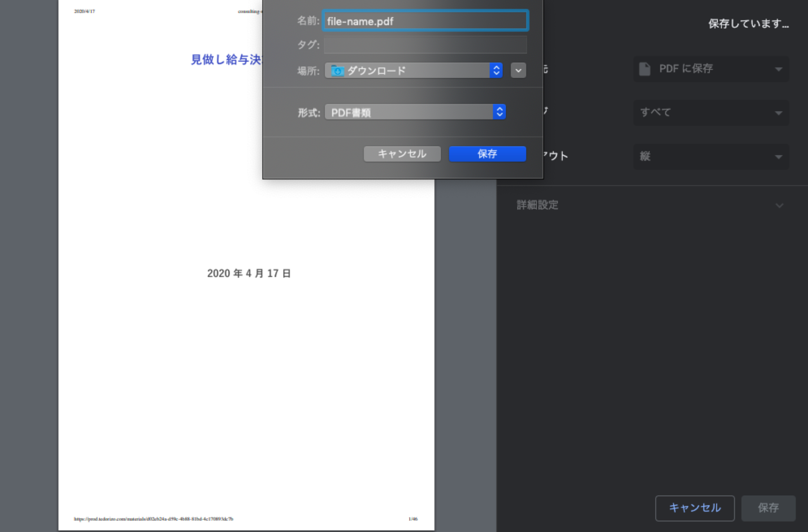Image resolution: width=808 pixels, height=532 pixels.
Task: Open the すべて pages dropdown
Action: click(711, 113)
